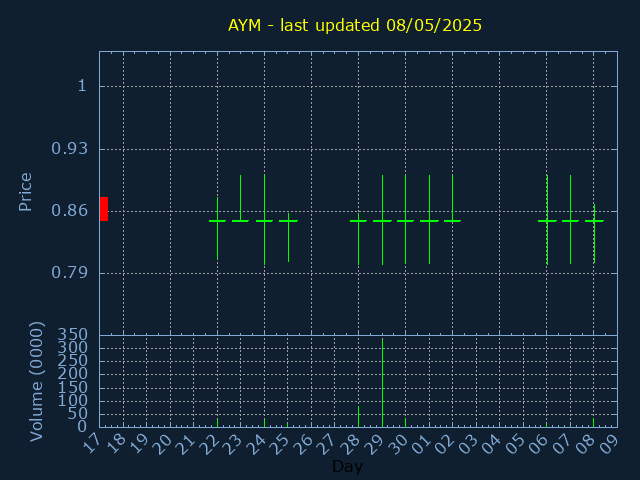
Task: Click the day 01 price bar
Action: click(429, 220)
